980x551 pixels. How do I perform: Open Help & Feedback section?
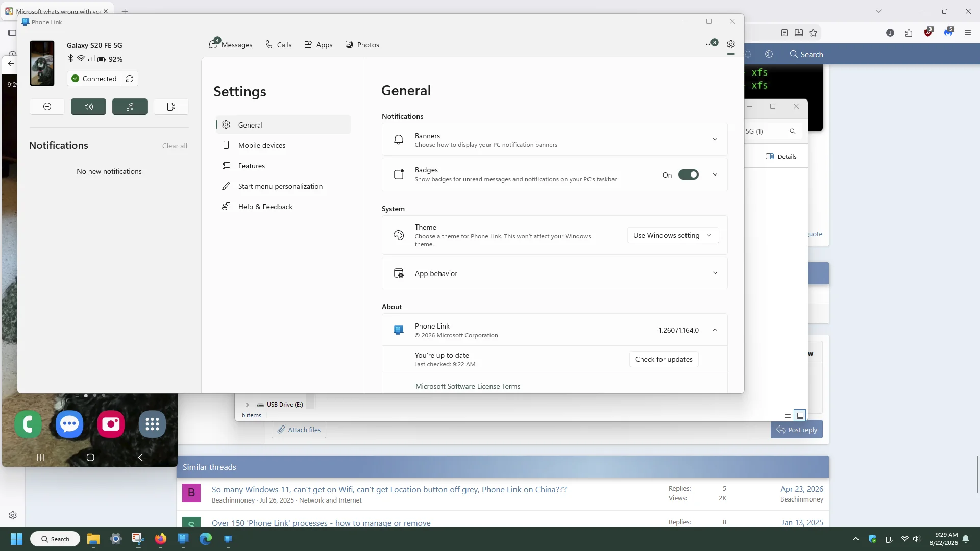283,207
